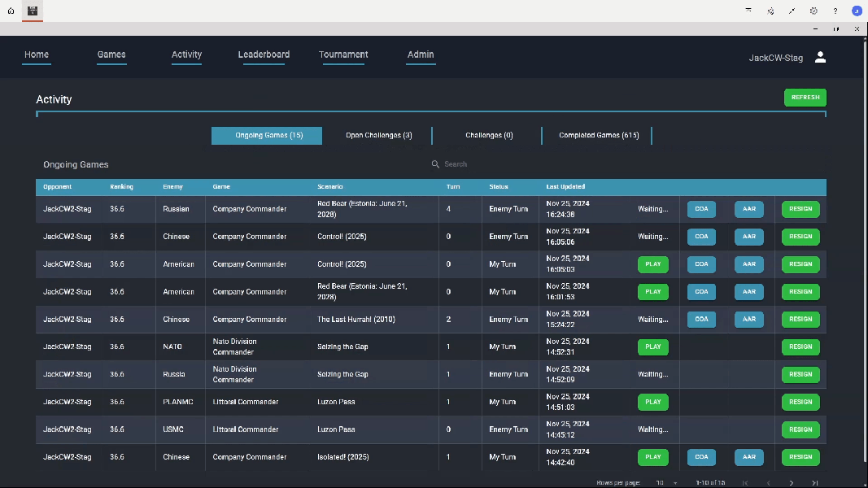Expand the rows per page dropdown
Image resolution: width=868 pixels, height=488 pixels.
tap(667, 483)
